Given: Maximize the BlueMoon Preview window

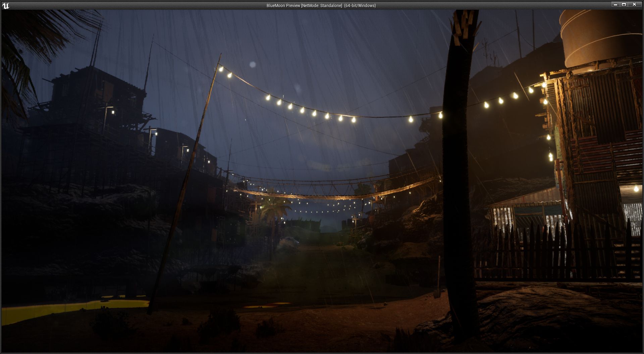Looking at the screenshot, I should [x=624, y=4].
